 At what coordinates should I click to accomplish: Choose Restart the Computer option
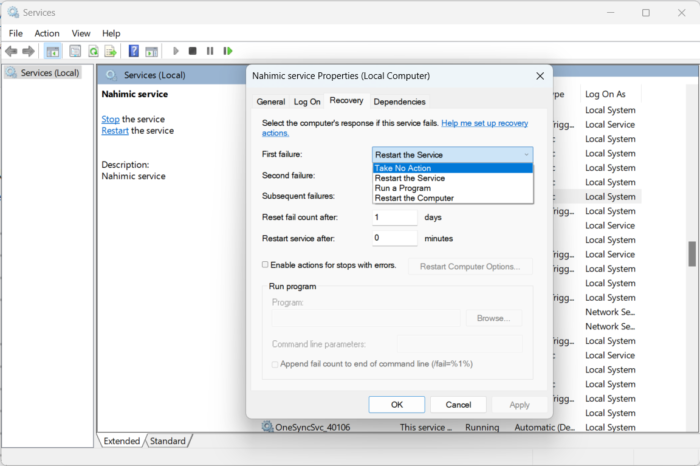pyautogui.click(x=453, y=198)
